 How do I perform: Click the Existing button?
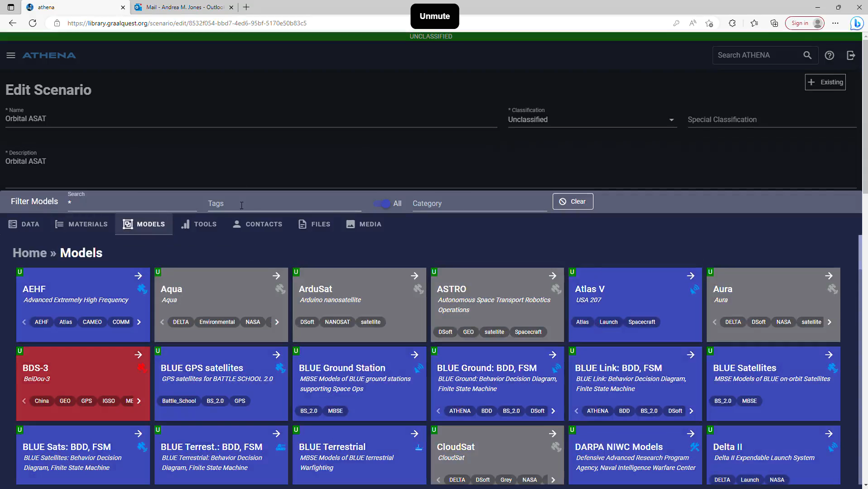click(825, 82)
